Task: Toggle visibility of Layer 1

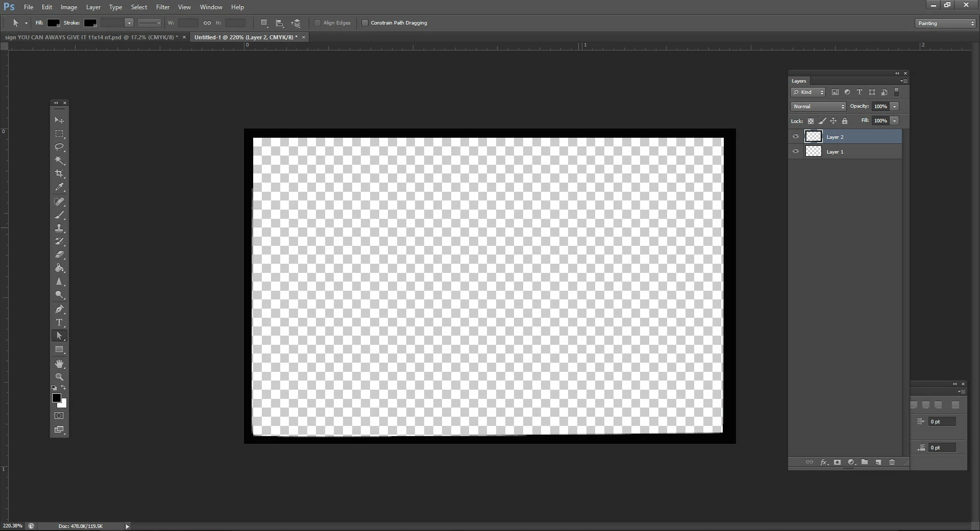Action: click(795, 151)
